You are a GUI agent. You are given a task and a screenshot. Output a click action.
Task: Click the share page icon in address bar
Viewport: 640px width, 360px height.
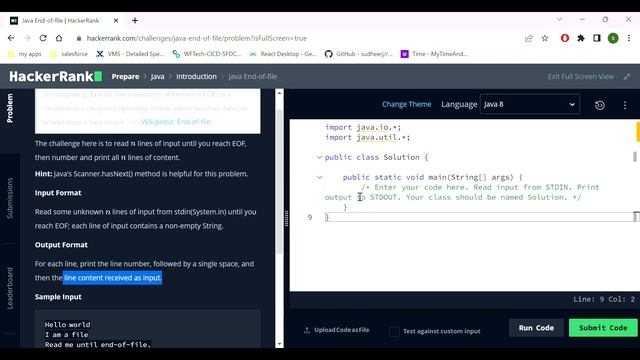[x=529, y=38]
